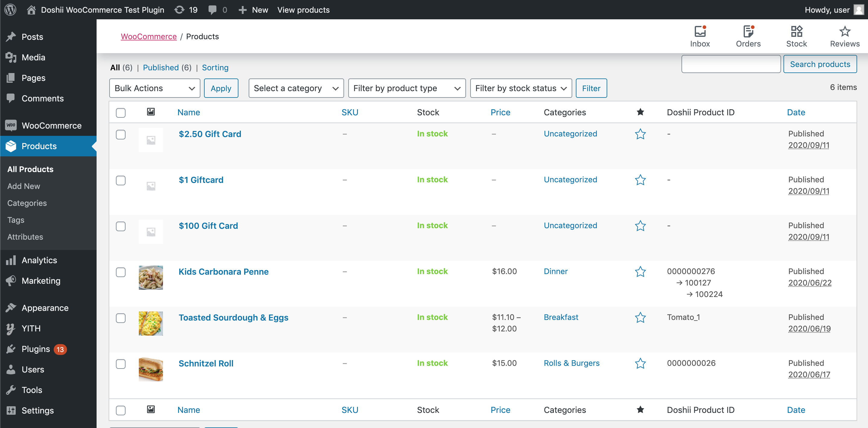
Task: Open Appearance menu in the sidebar
Action: click(x=49, y=308)
